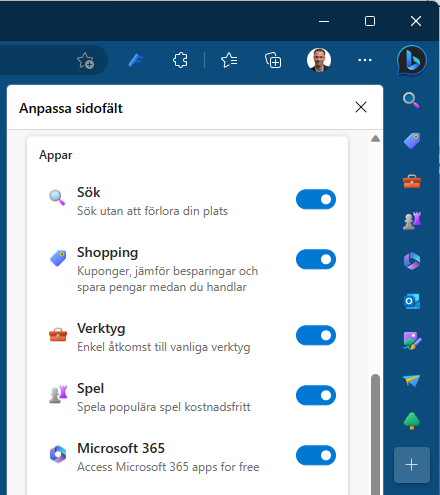This screenshot has height=495, width=440.
Task: Disable the Spel toggle
Action: point(316,395)
